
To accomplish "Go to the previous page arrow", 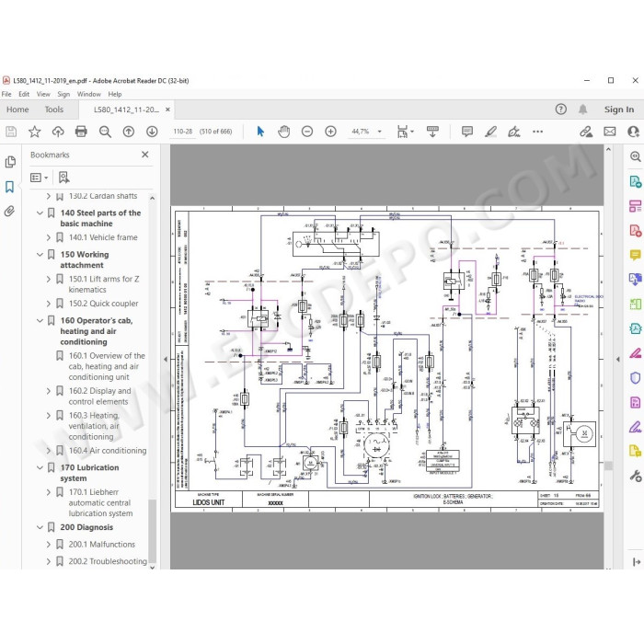I will pos(129,132).
